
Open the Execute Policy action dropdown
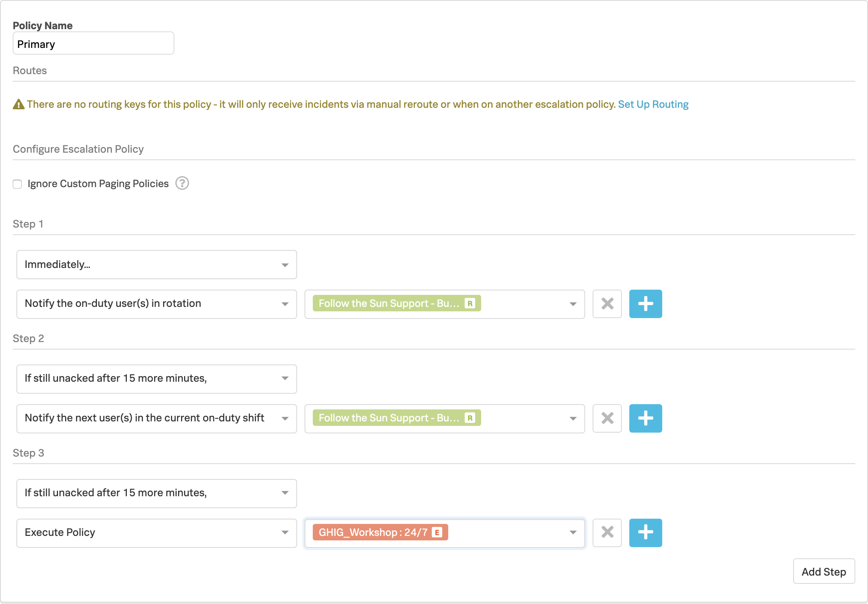point(156,533)
